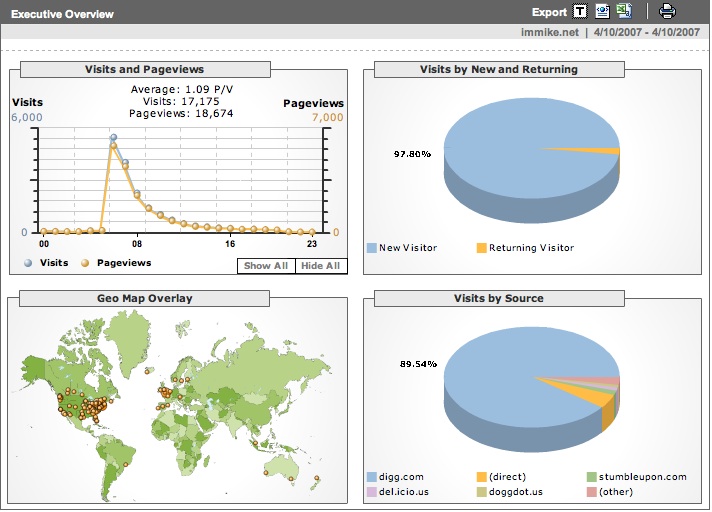712x512 pixels.
Task: Open Visits by New and Returning title
Action: (x=499, y=69)
